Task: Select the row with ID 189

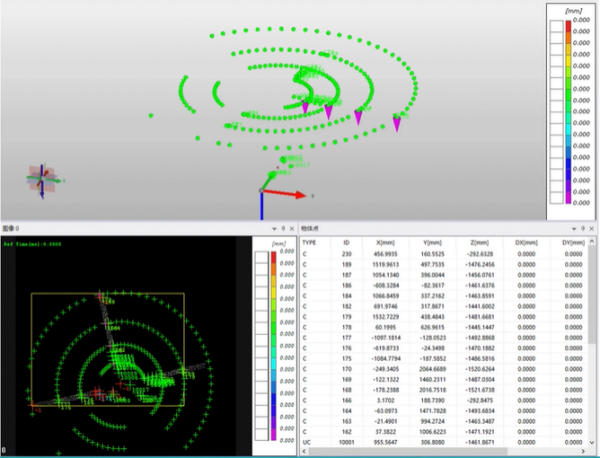Action: (x=444, y=264)
